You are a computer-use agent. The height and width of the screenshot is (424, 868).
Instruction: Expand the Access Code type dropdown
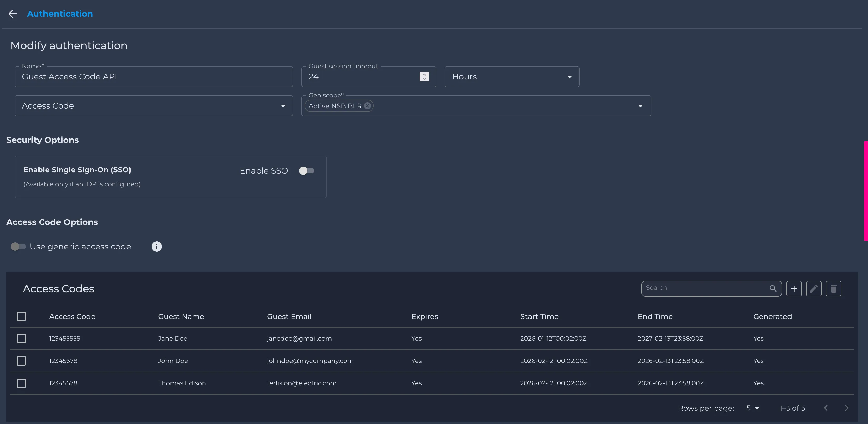[x=154, y=106]
